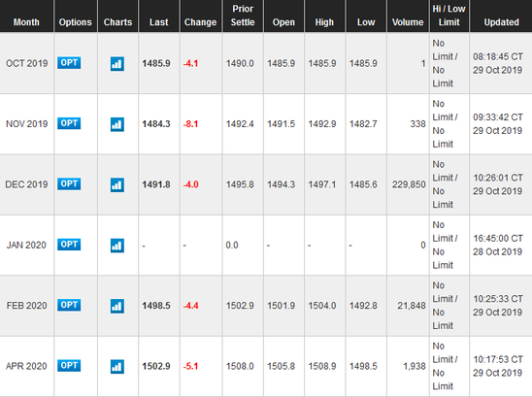Open the chart icon for APR 2020

click(x=117, y=367)
